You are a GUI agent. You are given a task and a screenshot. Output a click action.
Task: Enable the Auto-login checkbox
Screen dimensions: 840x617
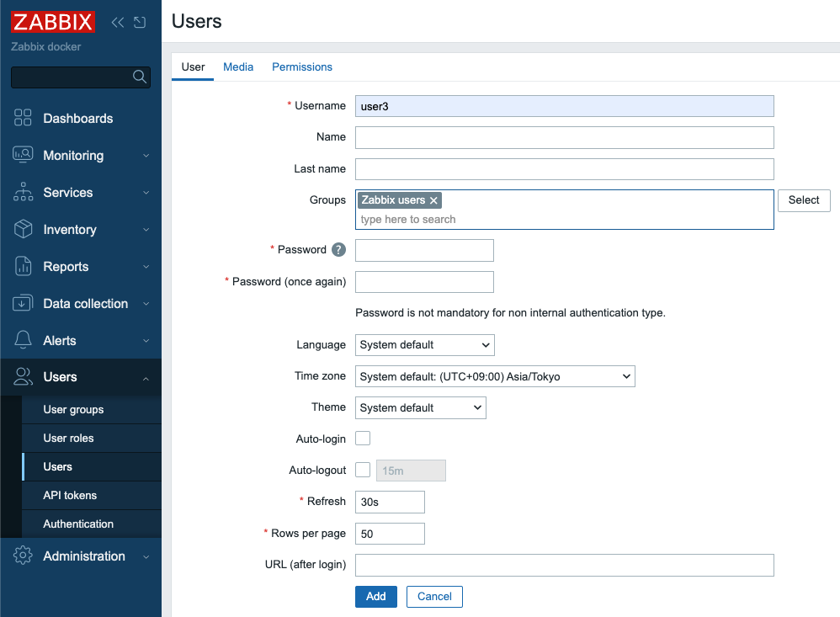[x=363, y=439]
